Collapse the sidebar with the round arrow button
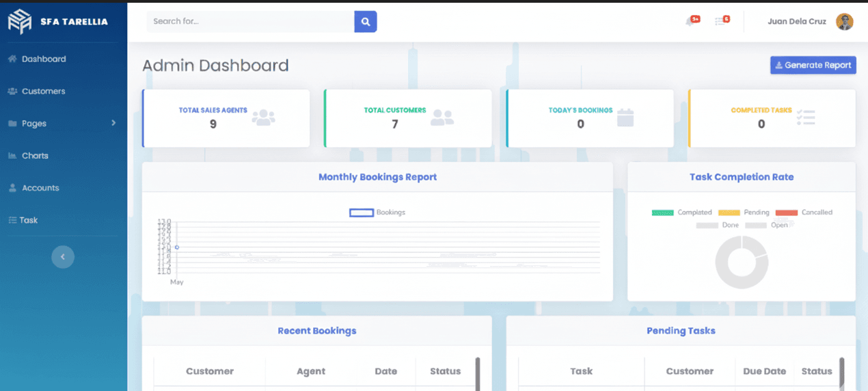 (x=63, y=256)
